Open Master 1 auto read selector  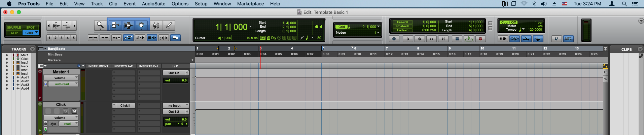63,84
